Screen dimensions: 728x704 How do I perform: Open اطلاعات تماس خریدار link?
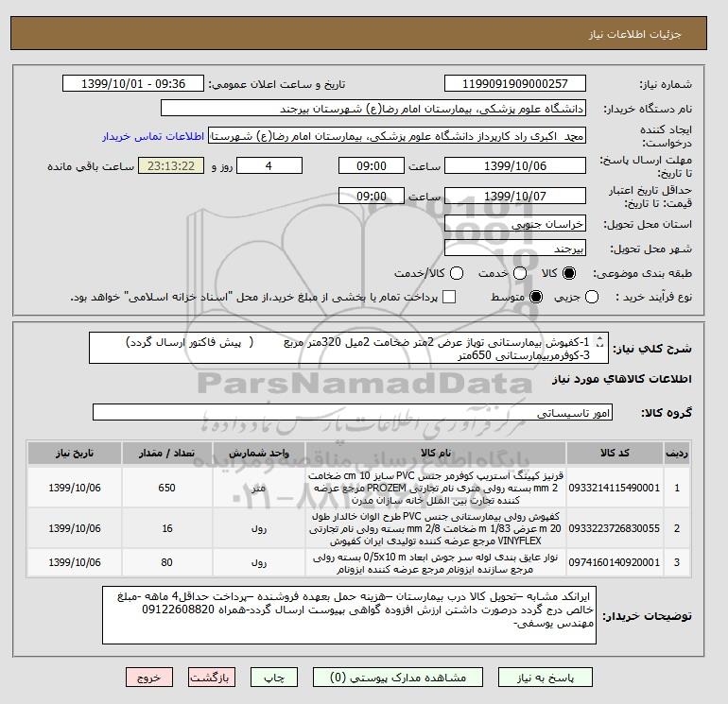[x=153, y=136]
